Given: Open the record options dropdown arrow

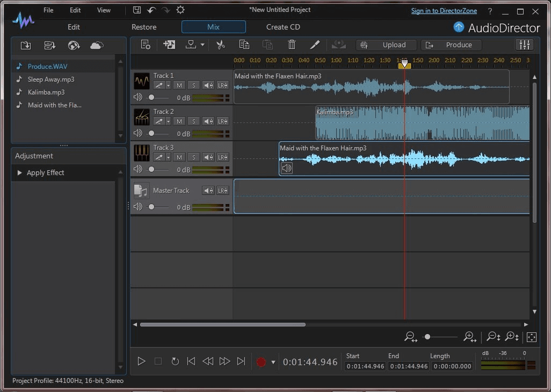Looking at the screenshot, I should 273,362.
